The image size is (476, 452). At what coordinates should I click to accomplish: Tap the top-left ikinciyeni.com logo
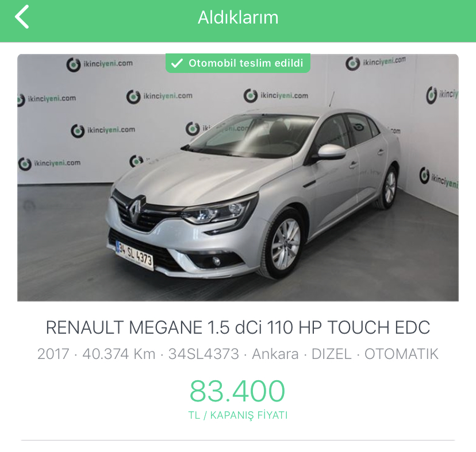click(99, 64)
